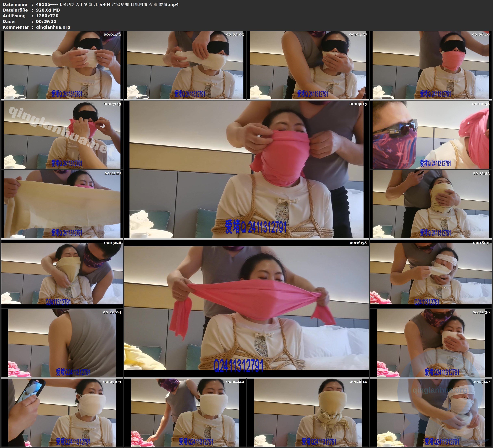Select the frame timestamped 00:26:14
This screenshot has height=448, width=493.
(x=308, y=412)
